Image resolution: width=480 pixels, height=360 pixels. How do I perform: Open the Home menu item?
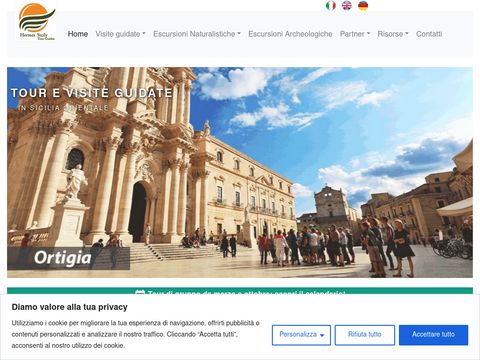[x=78, y=34]
